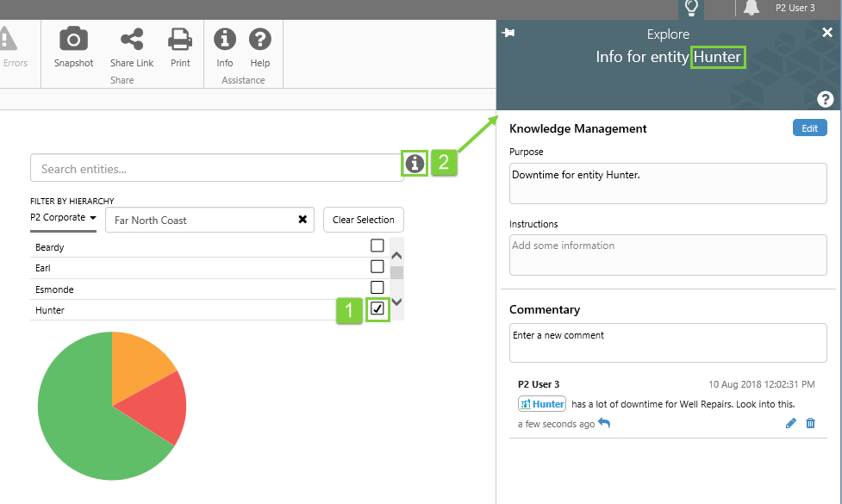Click the Snapshot camera icon

[x=73, y=40]
